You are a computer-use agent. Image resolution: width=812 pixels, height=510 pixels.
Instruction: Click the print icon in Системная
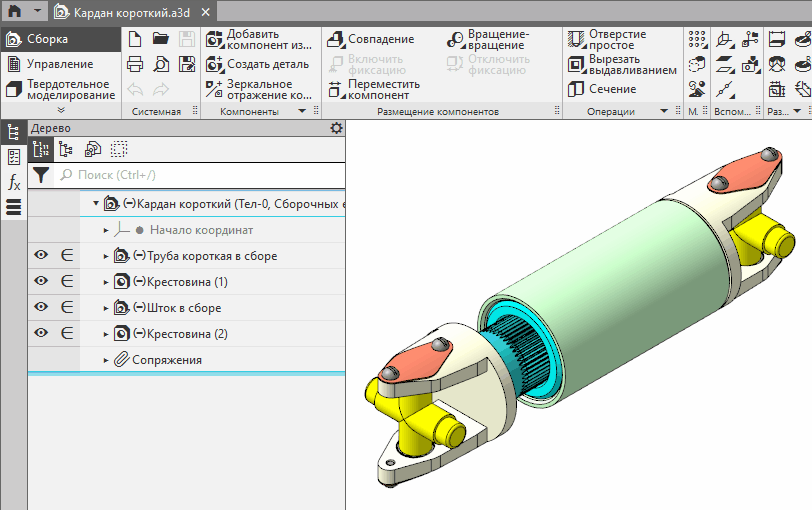[135, 64]
